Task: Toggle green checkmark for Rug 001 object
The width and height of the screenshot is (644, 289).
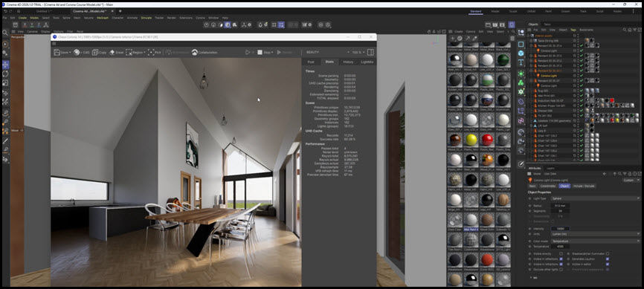Action: (582, 91)
